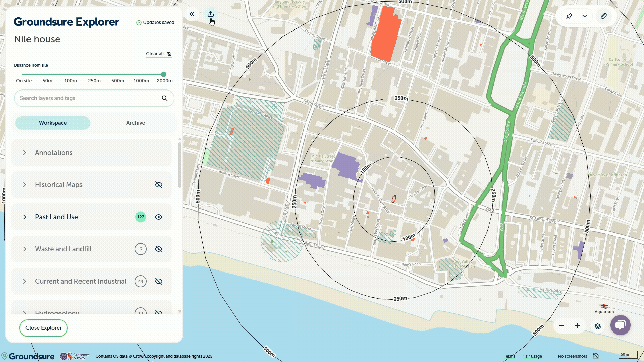Click the share/export icon
The width and height of the screenshot is (644, 362).
point(211,14)
